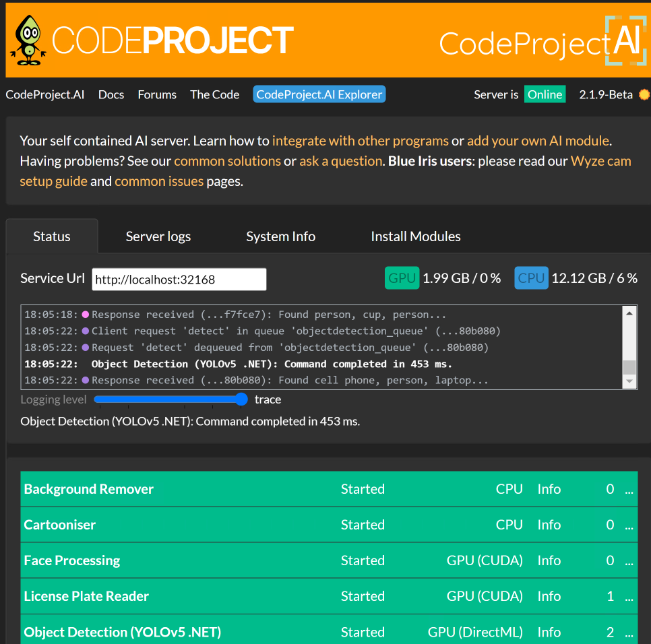Click the green Online server status badge
This screenshot has width=651, height=644.
(x=545, y=94)
